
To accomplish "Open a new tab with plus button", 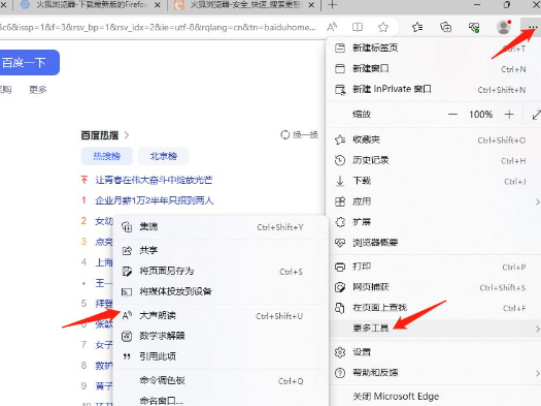I will (x=332, y=5).
